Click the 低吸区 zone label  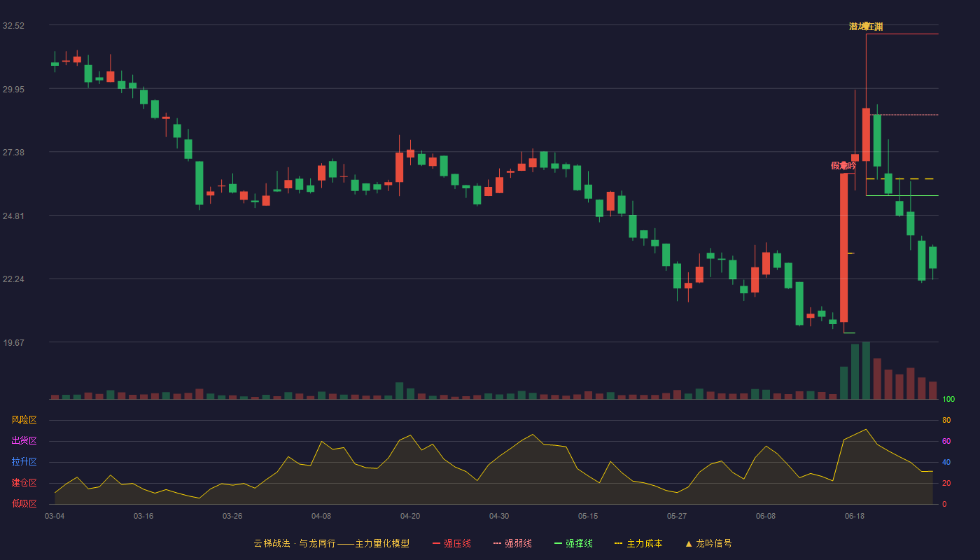[x=24, y=504]
